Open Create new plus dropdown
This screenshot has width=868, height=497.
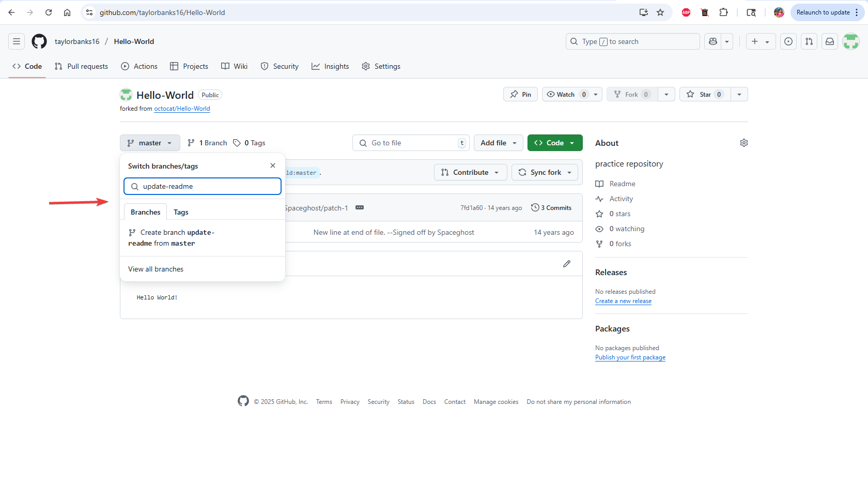pos(761,41)
